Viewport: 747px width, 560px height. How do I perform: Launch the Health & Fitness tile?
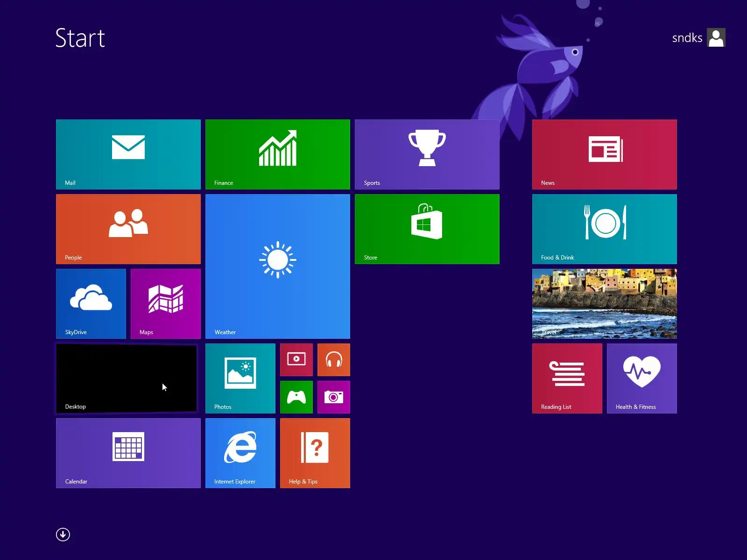pyautogui.click(x=642, y=378)
